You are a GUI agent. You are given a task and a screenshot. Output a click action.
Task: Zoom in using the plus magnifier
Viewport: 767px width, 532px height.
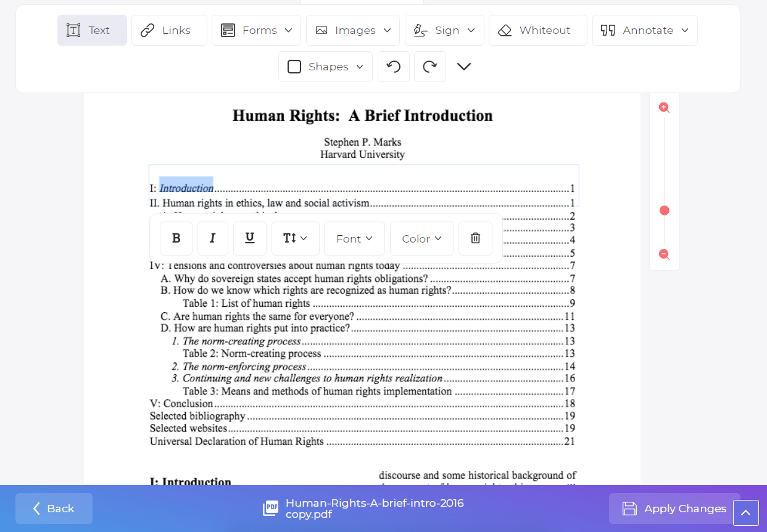pyautogui.click(x=664, y=107)
